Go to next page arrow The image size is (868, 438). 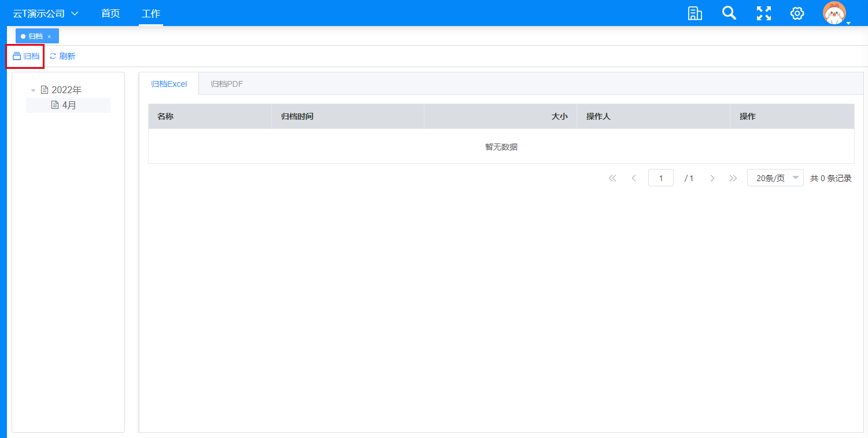[x=712, y=178]
